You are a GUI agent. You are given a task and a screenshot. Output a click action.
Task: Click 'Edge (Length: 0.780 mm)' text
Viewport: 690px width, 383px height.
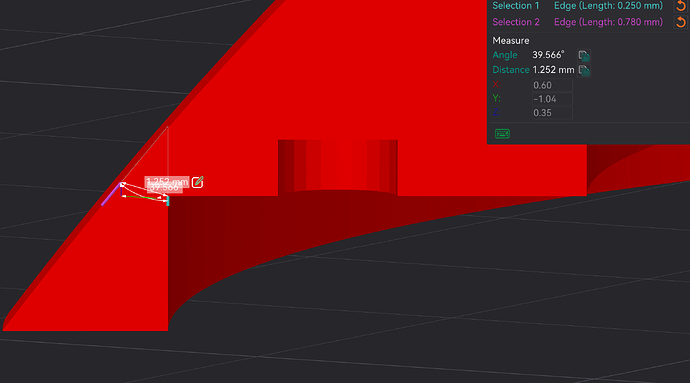click(608, 22)
